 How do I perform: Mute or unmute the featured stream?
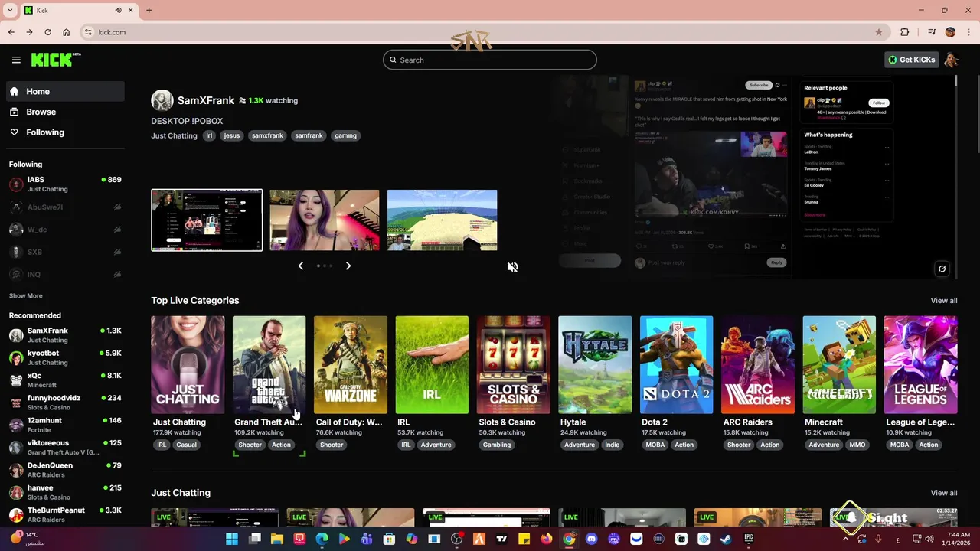point(513,267)
